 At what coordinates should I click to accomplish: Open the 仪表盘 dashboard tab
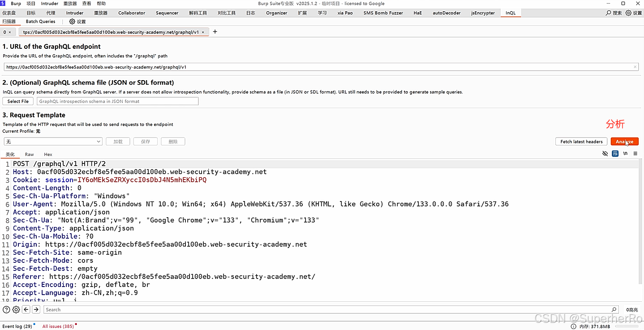click(x=9, y=13)
